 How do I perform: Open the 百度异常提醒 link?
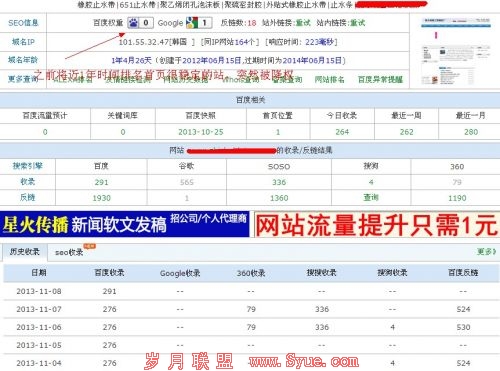[380, 80]
